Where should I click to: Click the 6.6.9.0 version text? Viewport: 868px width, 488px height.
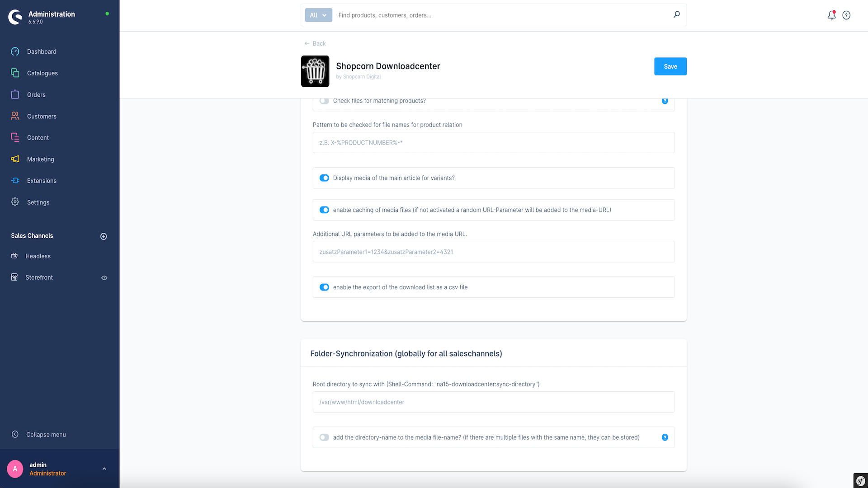36,22
